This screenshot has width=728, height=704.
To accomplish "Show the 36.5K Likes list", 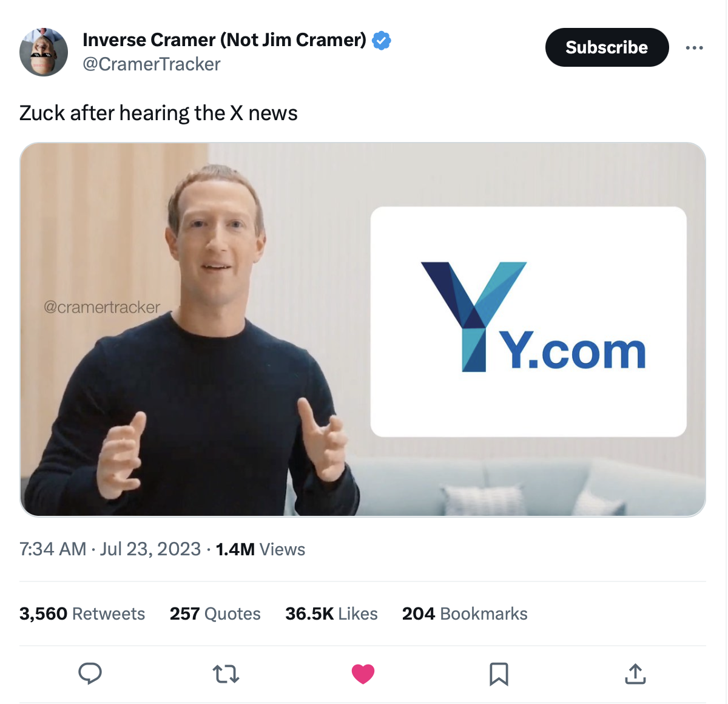I will [331, 614].
